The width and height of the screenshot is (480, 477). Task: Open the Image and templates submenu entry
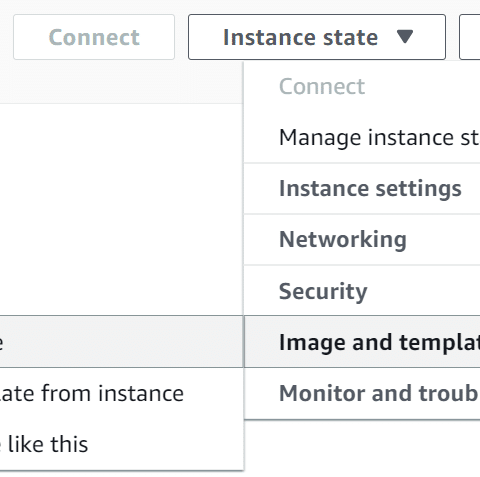point(362,342)
